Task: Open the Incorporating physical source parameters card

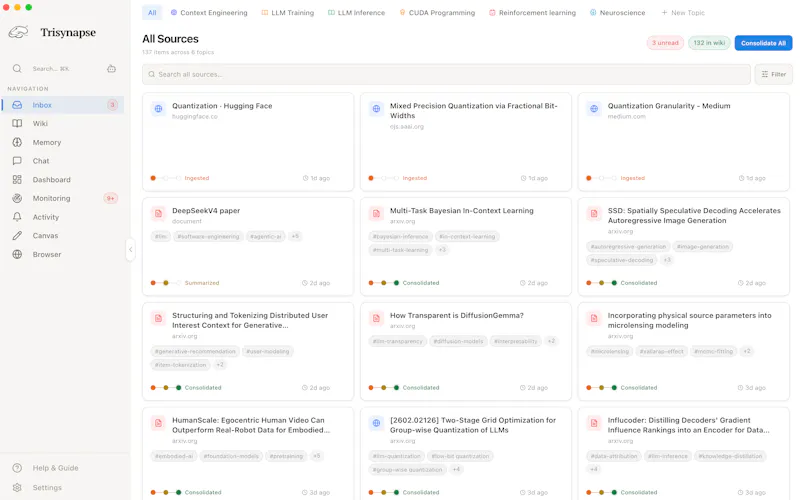Action: (x=684, y=351)
